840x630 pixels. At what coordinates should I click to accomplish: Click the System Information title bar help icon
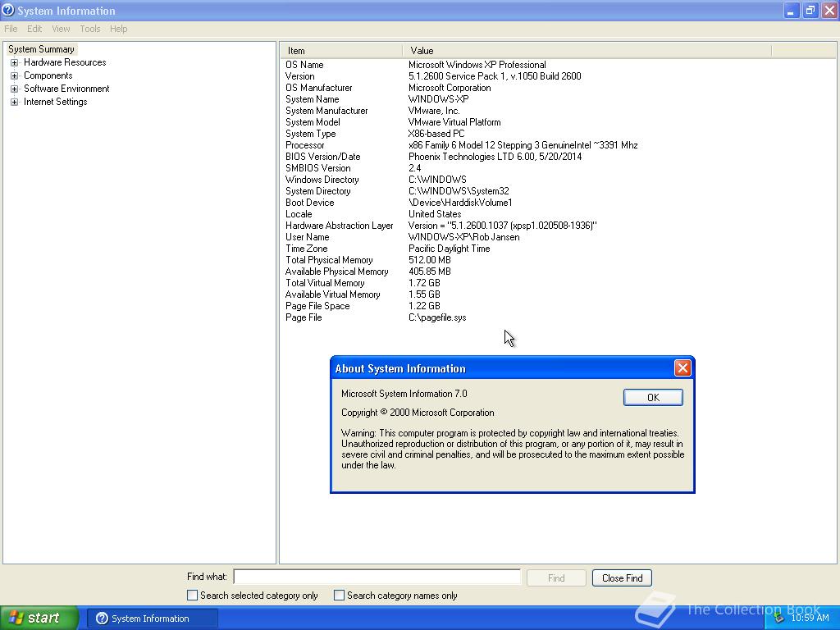click(x=8, y=10)
